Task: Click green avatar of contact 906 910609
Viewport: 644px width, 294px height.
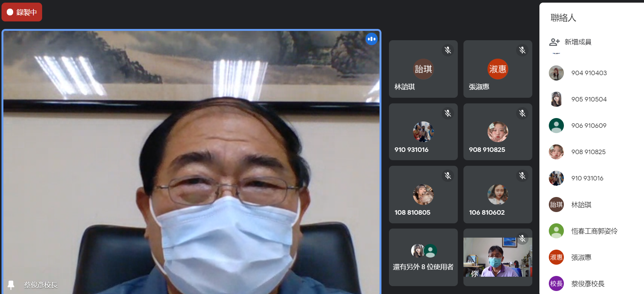Action: 556,126
